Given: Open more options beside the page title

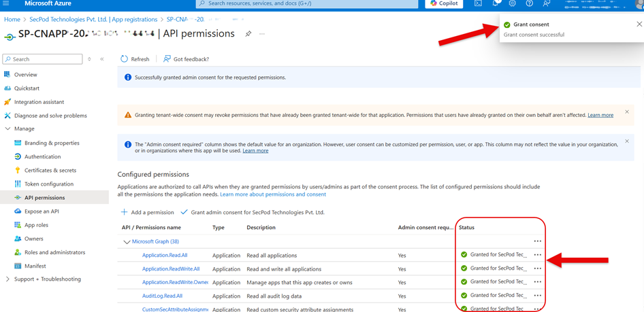Looking at the screenshot, I should click(x=262, y=33).
